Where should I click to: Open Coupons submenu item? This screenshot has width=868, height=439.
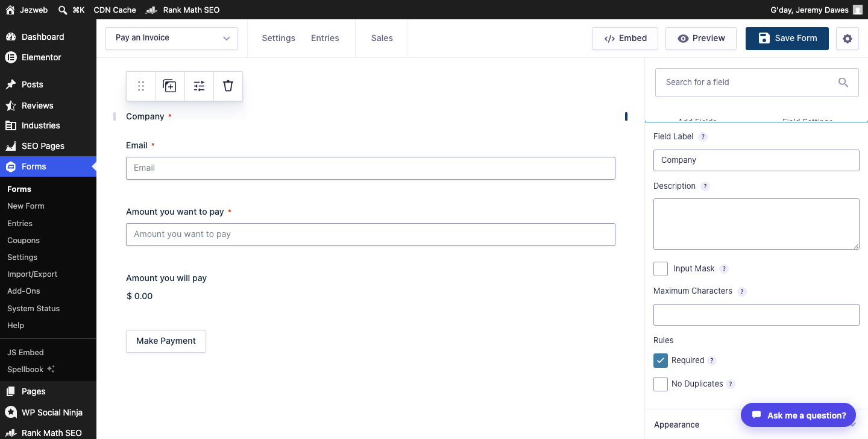(24, 240)
